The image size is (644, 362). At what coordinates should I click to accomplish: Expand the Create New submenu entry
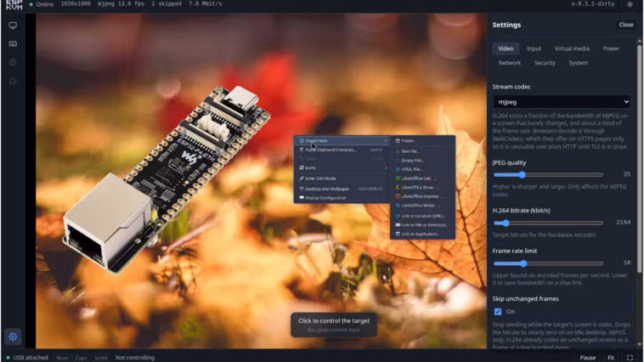coord(342,140)
